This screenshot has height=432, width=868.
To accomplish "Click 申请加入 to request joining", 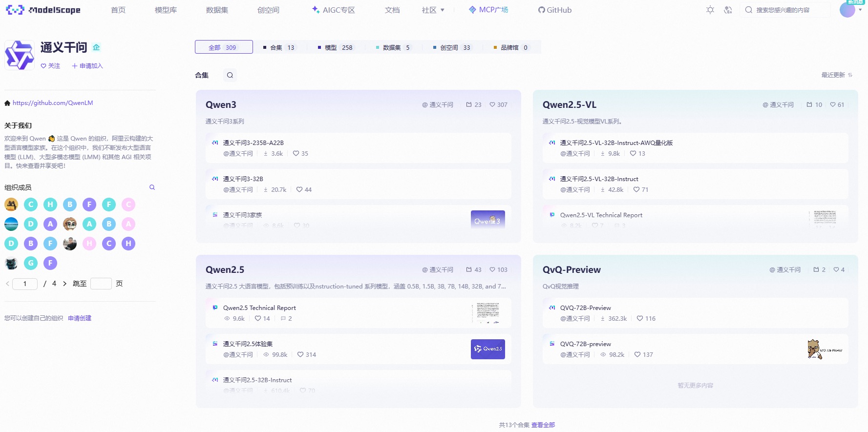I will (x=87, y=66).
